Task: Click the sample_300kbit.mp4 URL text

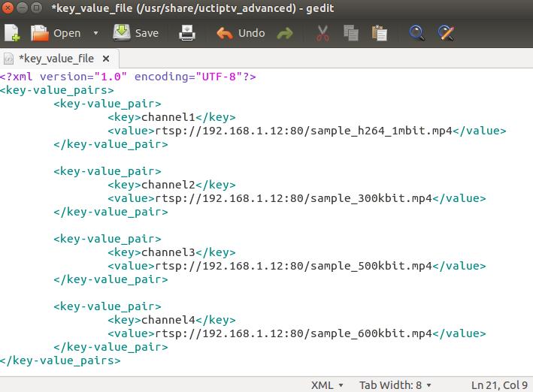Action: (294, 198)
